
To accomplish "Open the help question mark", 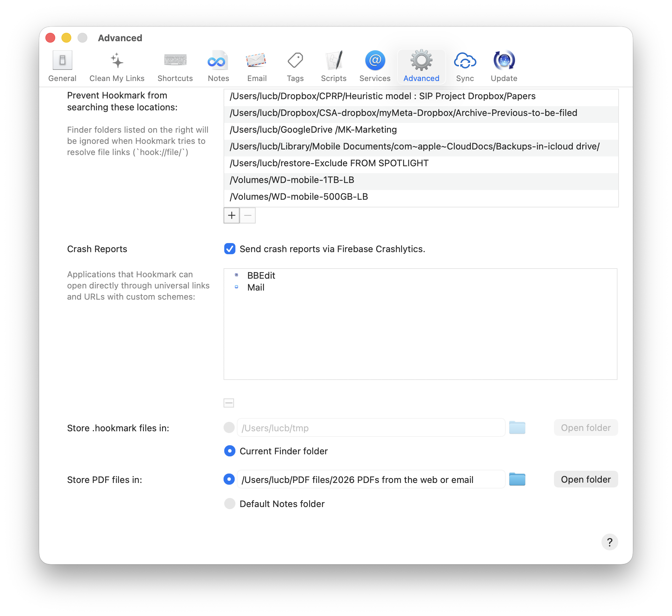I will pyautogui.click(x=610, y=542).
